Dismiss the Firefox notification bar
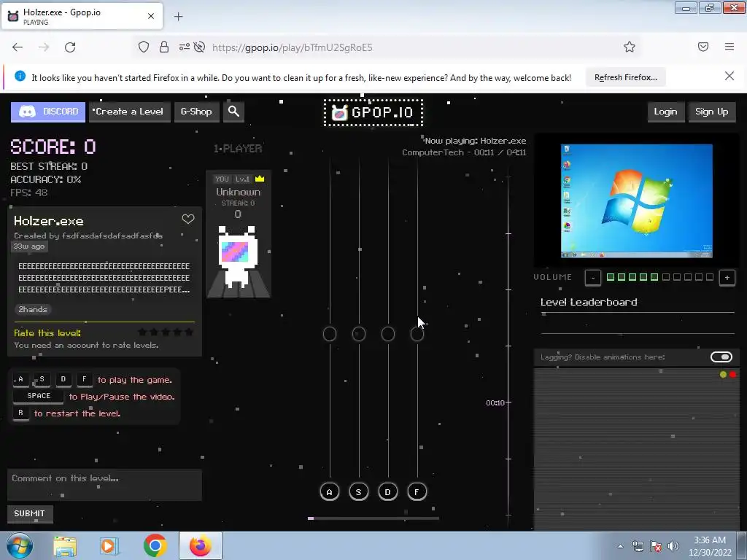Screen dimensions: 747x560 coord(729,76)
